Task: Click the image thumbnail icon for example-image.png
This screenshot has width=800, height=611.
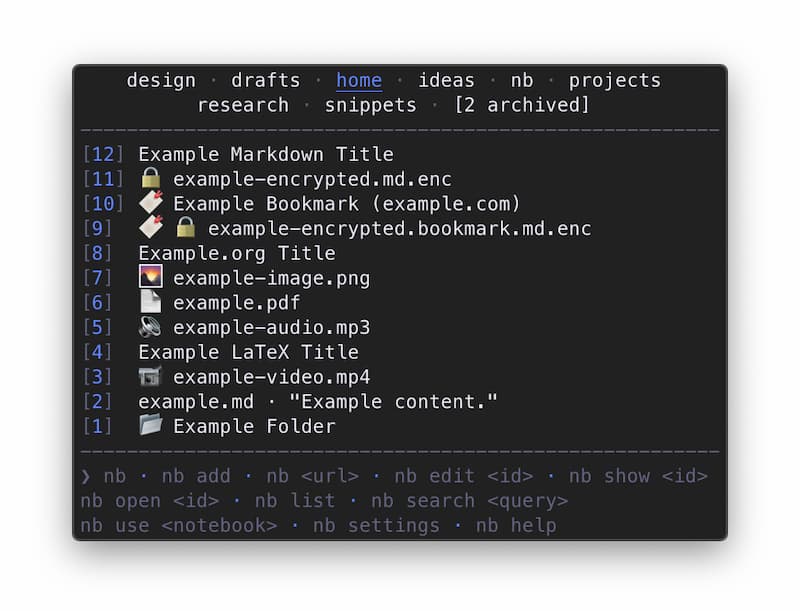Action: pos(151,277)
